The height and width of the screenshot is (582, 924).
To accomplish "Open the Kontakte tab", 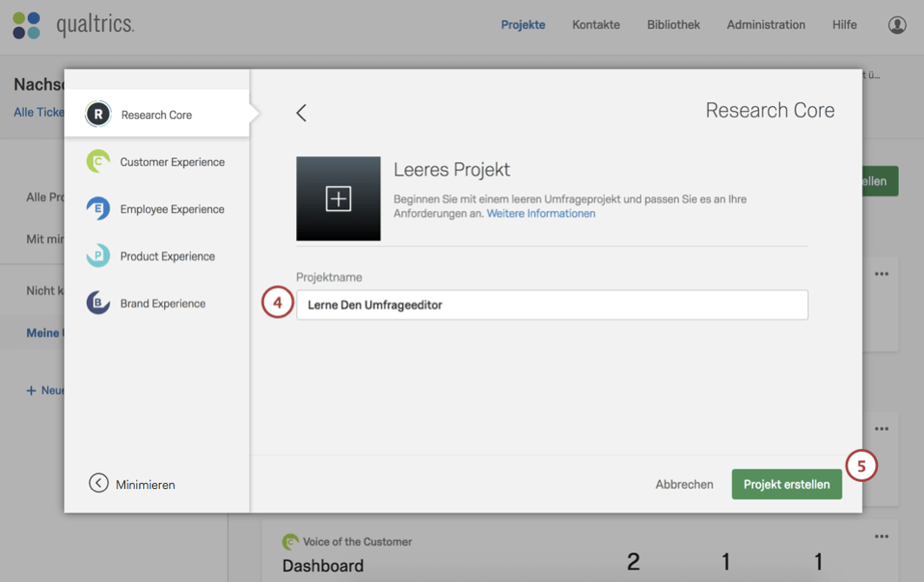I will pyautogui.click(x=596, y=25).
